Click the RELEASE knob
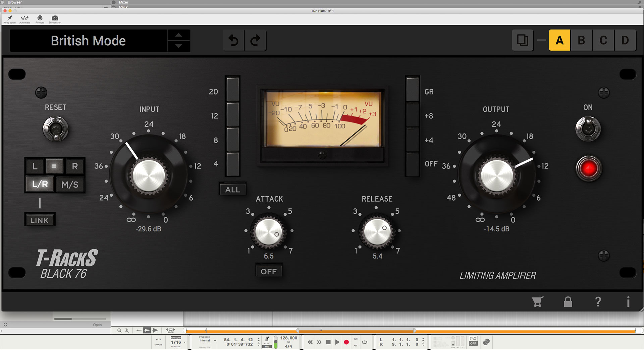 click(377, 232)
